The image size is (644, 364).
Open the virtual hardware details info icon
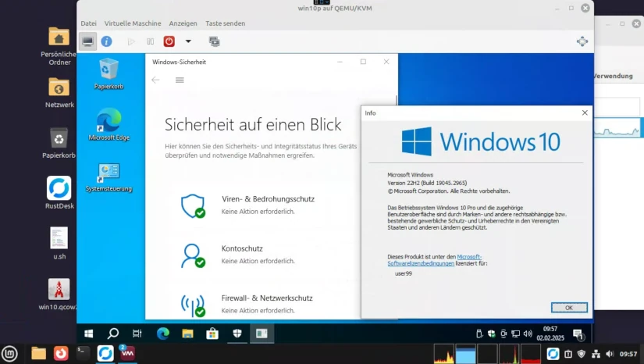coord(106,41)
